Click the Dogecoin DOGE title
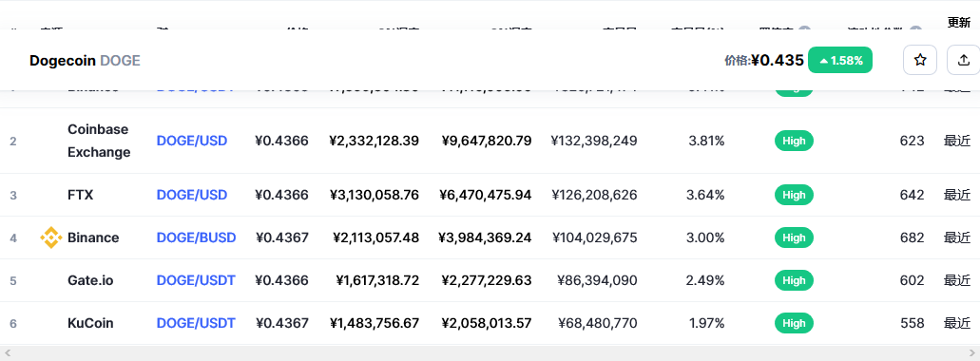 click(85, 61)
